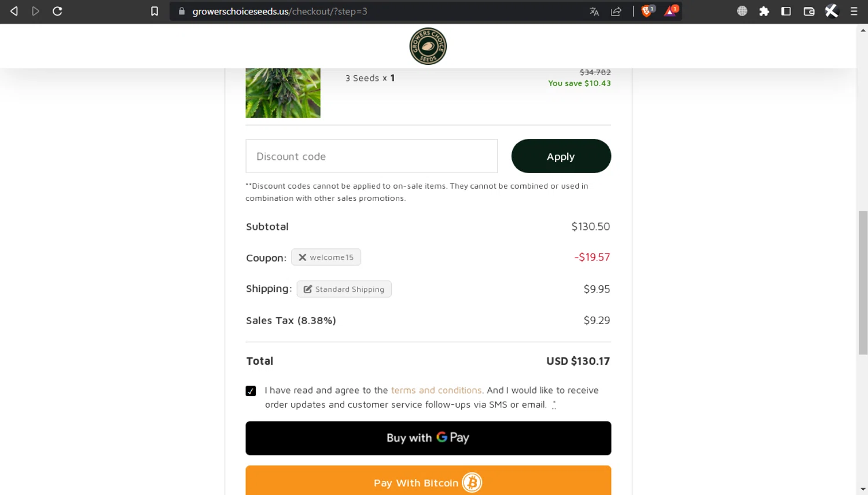Focus the Discount code field
868x495 pixels.
(x=372, y=156)
